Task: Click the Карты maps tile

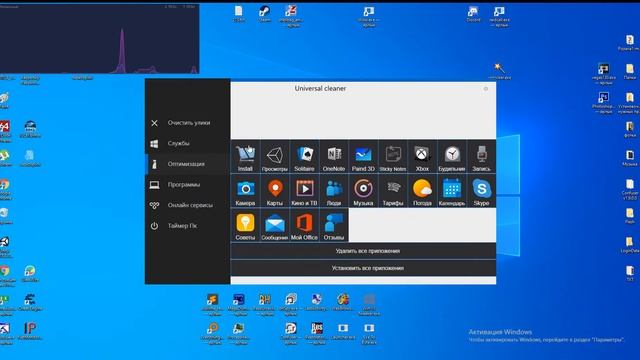Action: [x=275, y=191]
